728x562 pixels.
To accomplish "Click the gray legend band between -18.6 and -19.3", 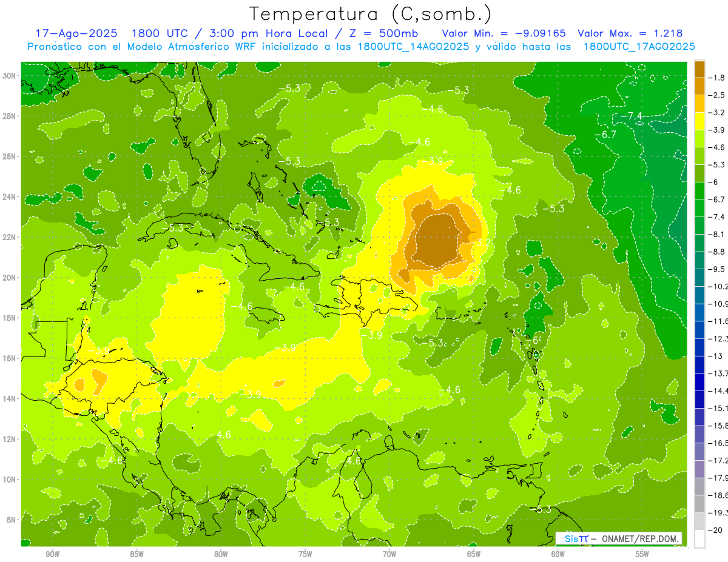I will pos(699,503).
